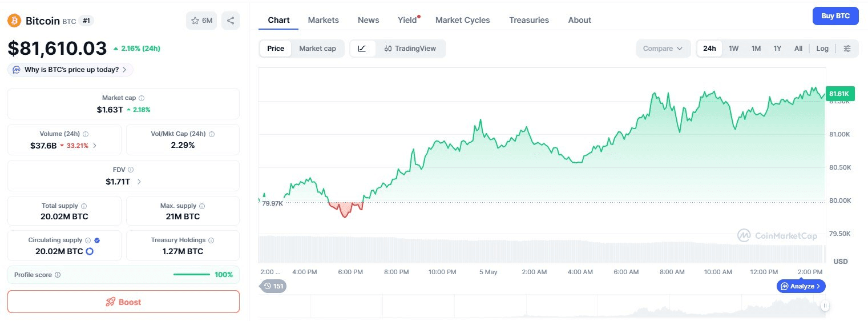Screen dimensions: 868x321
Task: Select the 1Y time range
Action: coord(777,49)
